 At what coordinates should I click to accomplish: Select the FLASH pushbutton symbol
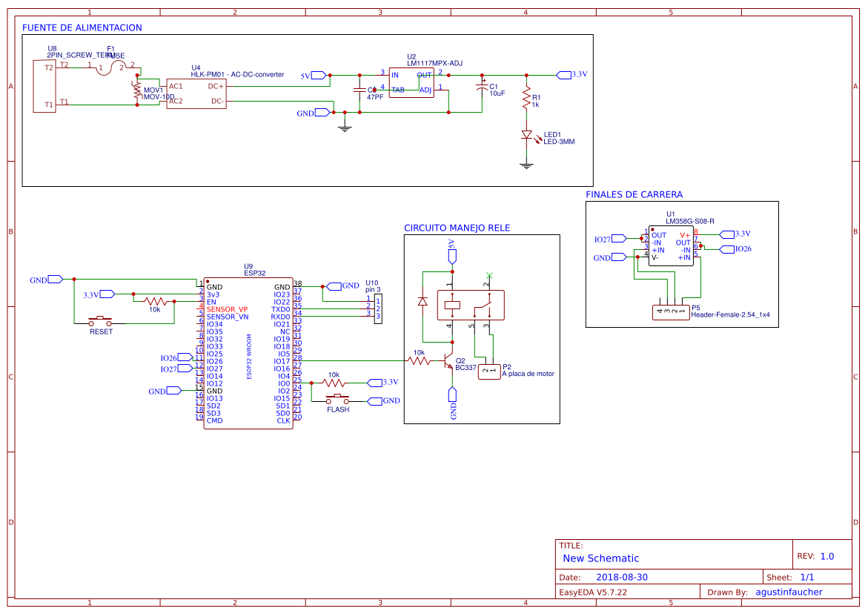pyautogui.click(x=338, y=401)
